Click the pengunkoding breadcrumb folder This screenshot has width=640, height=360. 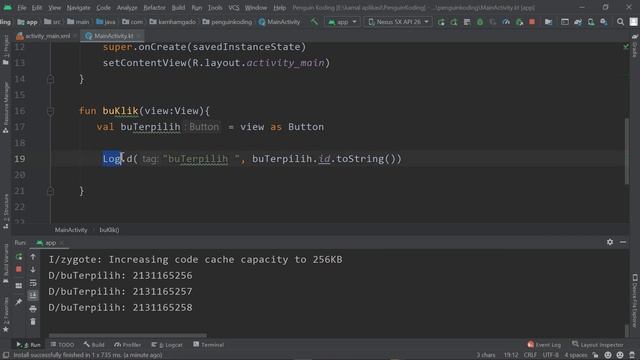pyautogui.click(x=227, y=22)
